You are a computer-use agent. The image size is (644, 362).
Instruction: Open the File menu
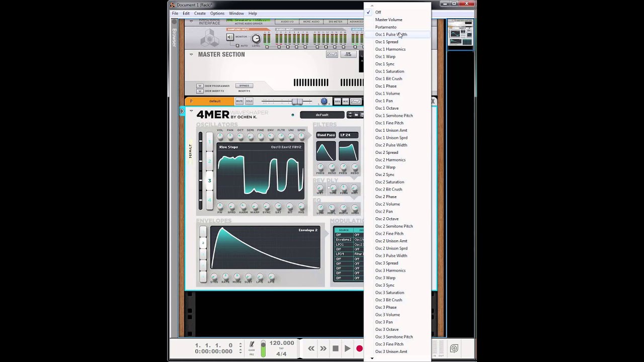point(175,14)
